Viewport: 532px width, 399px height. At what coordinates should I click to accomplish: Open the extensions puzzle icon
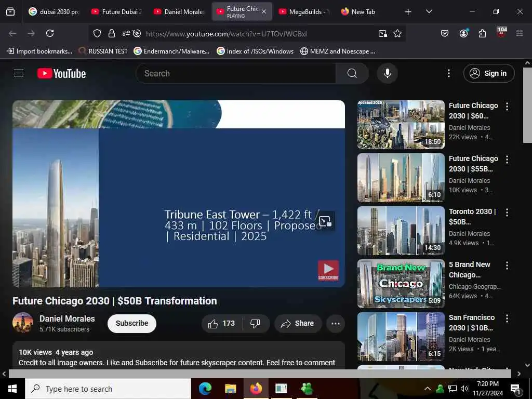pos(482,33)
